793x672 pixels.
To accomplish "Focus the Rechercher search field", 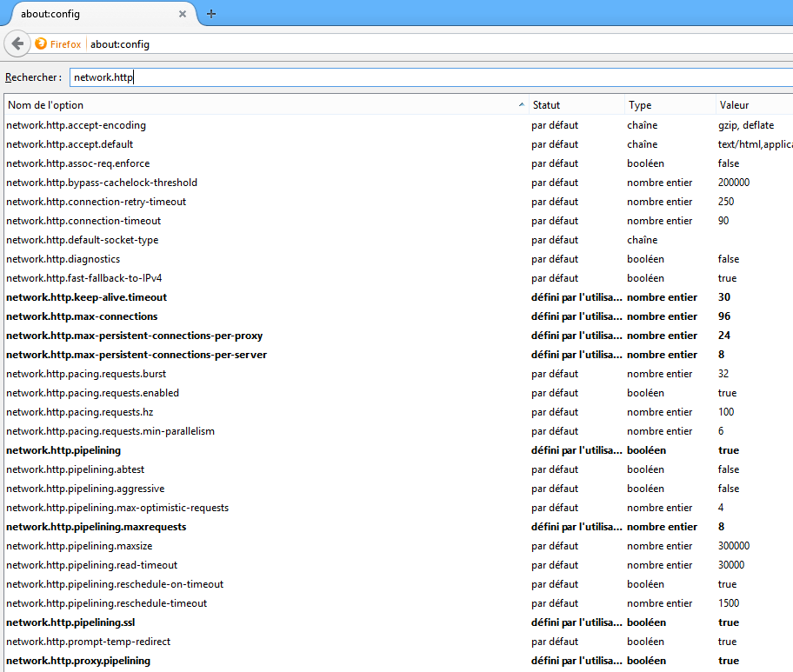I will point(431,77).
